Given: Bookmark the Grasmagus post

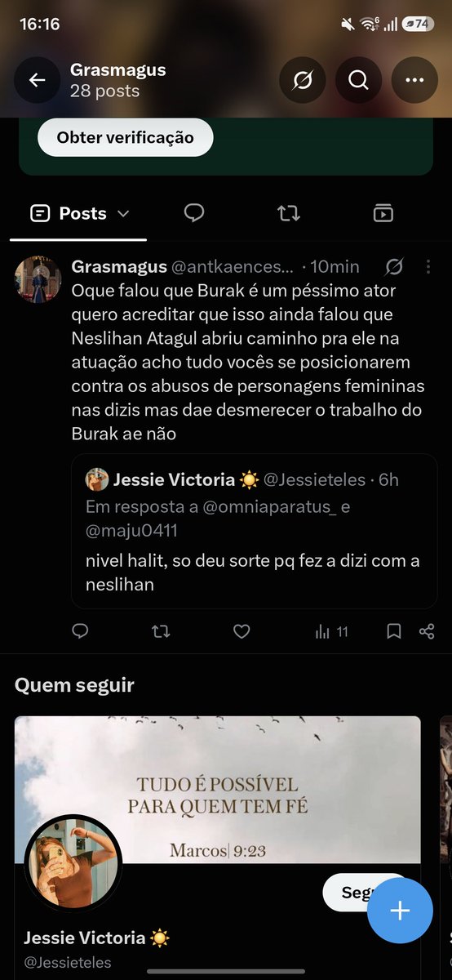Looking at the screenshot, I should (393, 631).
